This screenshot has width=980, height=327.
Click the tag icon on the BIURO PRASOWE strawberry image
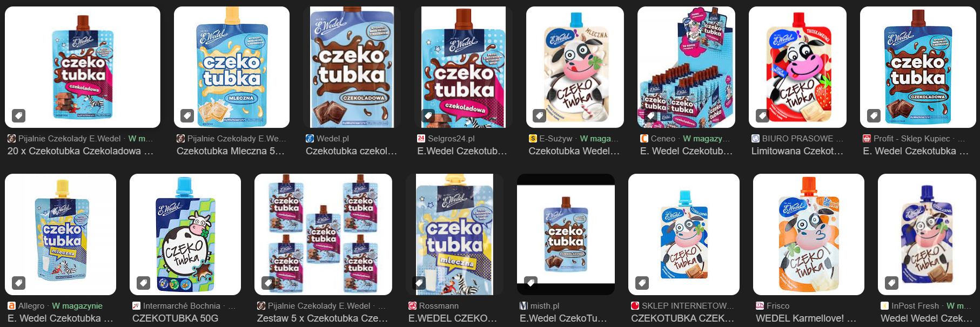click(x=762, y=115)
